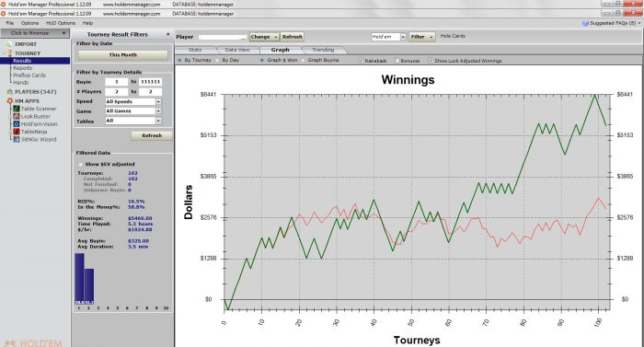Click the Player name input field
This screenshot has height=347, width=644.
pyautogui.click(x=223, y=37)
